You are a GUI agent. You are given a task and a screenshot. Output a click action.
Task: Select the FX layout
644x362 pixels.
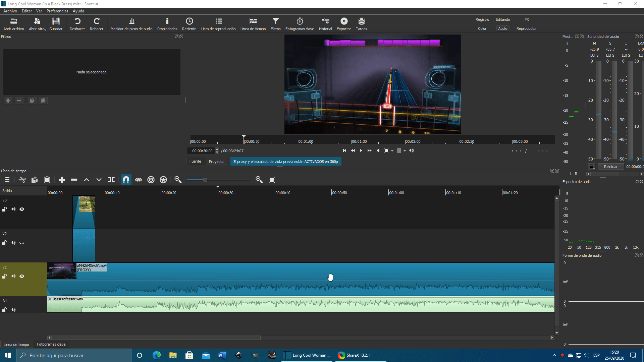click(527, 19)
